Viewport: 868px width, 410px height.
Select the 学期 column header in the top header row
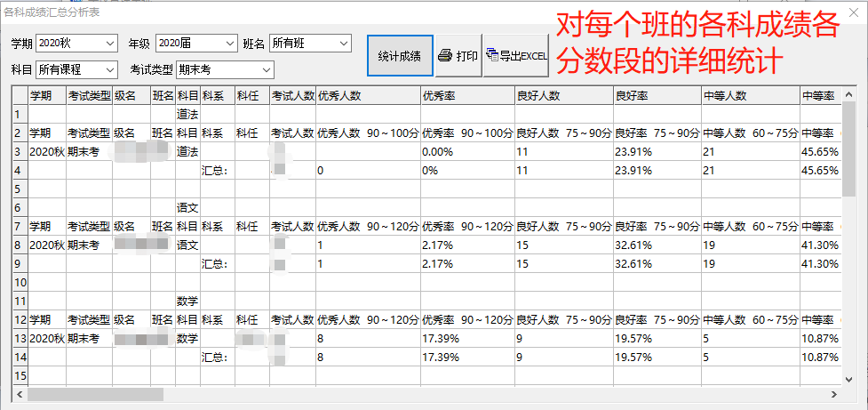(x=46, y=96)
